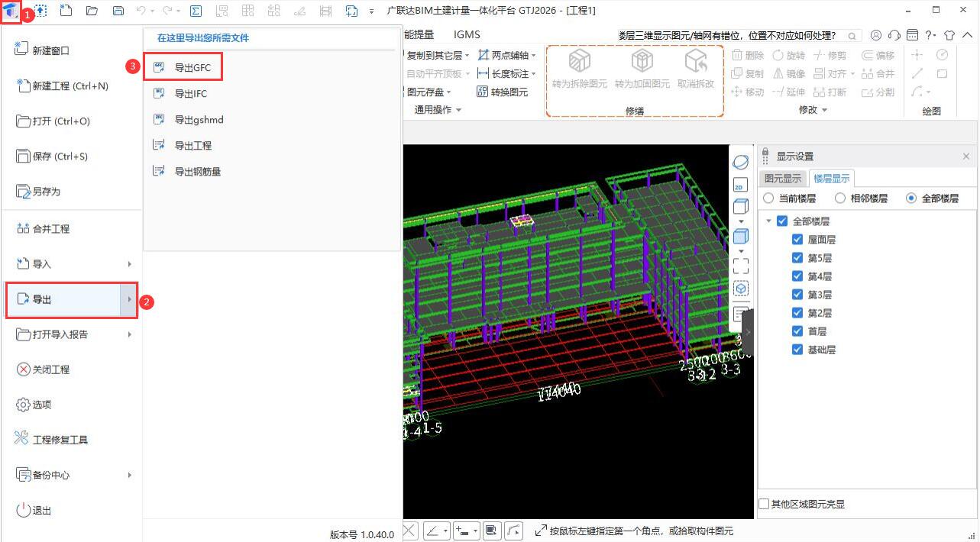Uncheck the 第5层 checkbox

pos(797,257)
